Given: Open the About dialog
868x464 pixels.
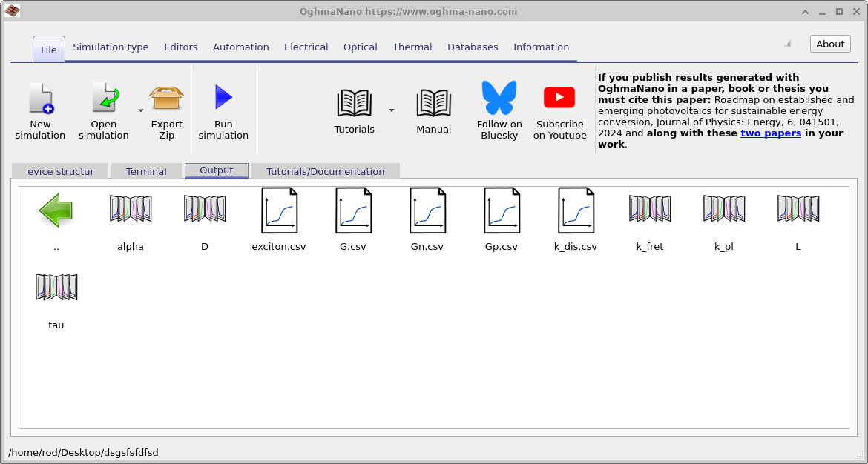Looking at the screenshot, I should (x=829, y=43).
